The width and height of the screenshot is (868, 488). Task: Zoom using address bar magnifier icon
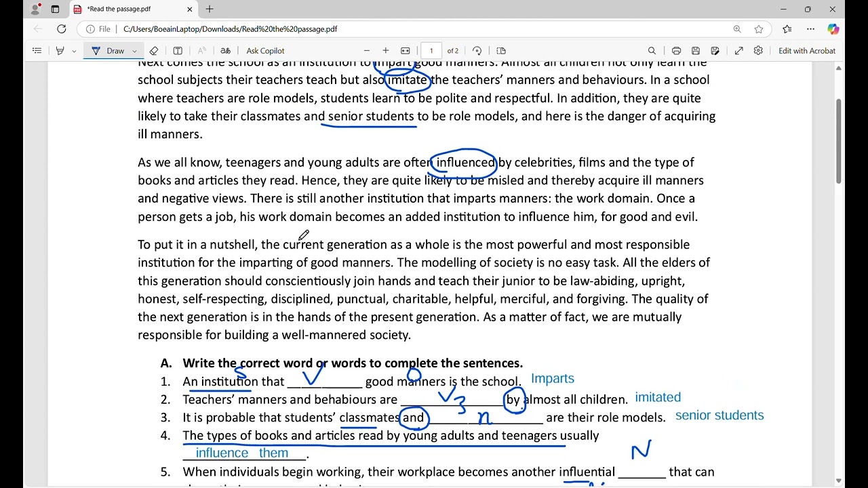737,29
